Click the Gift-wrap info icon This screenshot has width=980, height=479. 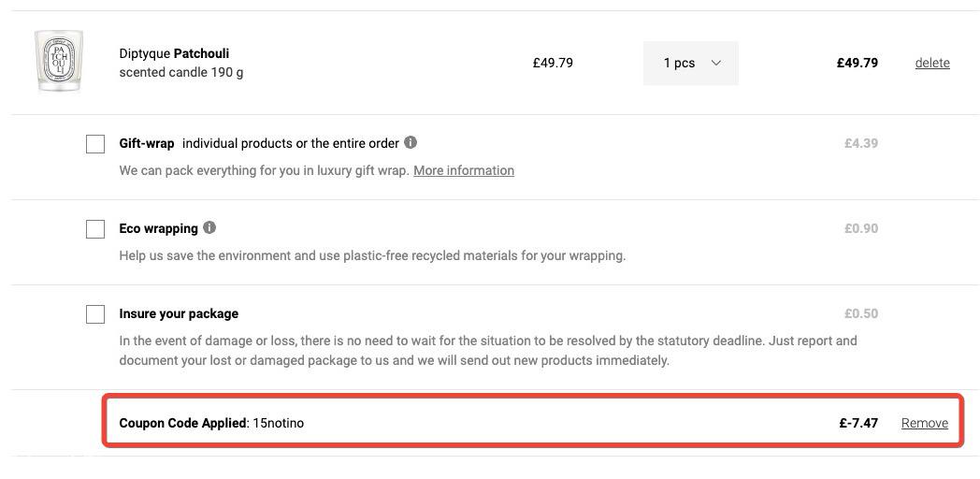click(x=410, y=142)
